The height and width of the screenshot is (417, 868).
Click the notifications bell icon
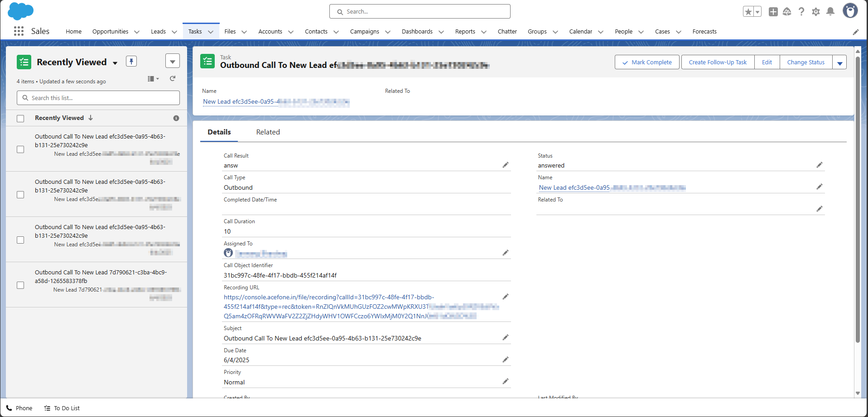[x=830, y=12]
